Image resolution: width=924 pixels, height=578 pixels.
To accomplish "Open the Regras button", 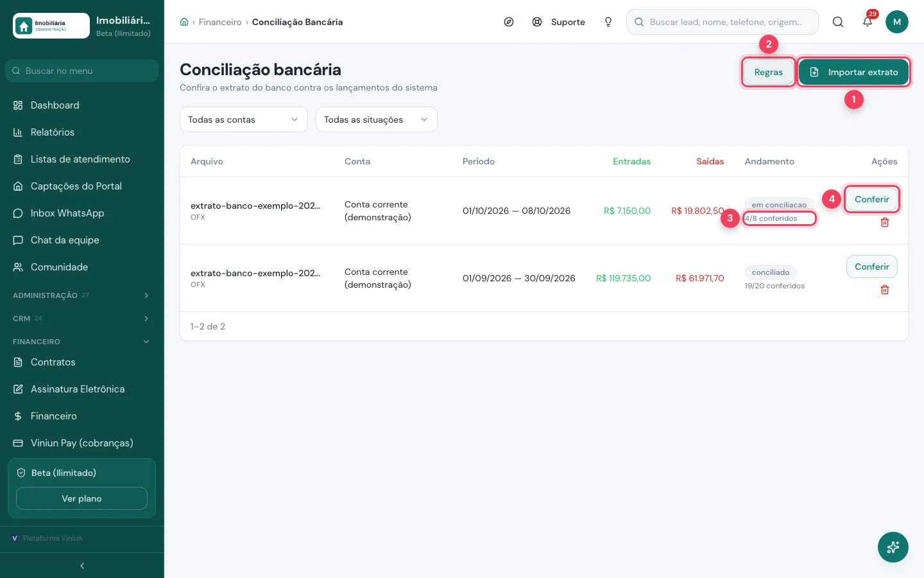I will [x=769, y=72].
